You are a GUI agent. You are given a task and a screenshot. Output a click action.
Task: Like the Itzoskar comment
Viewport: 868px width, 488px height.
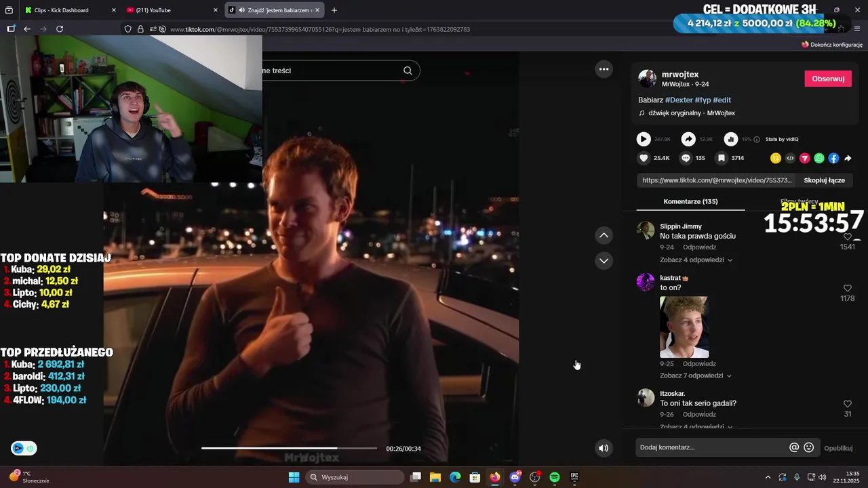click(x=848, y=404)
